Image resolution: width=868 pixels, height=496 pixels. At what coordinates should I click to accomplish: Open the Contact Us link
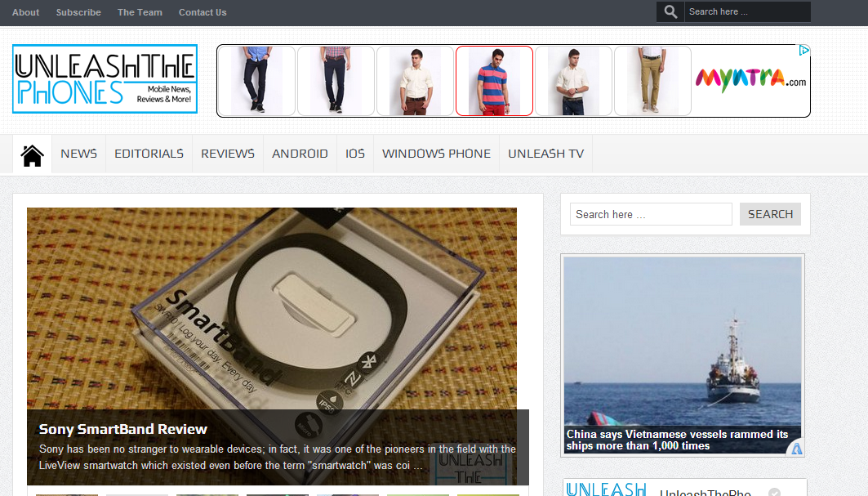click(203, 12)
